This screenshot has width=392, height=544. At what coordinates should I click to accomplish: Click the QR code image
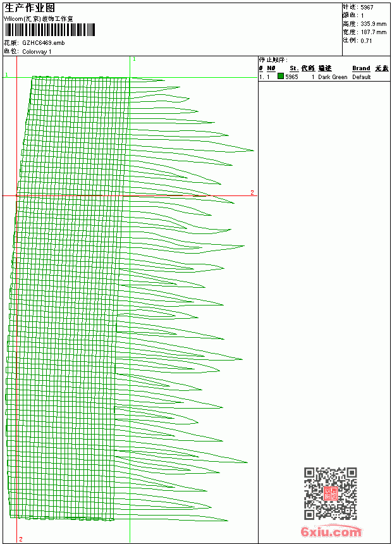331,493
